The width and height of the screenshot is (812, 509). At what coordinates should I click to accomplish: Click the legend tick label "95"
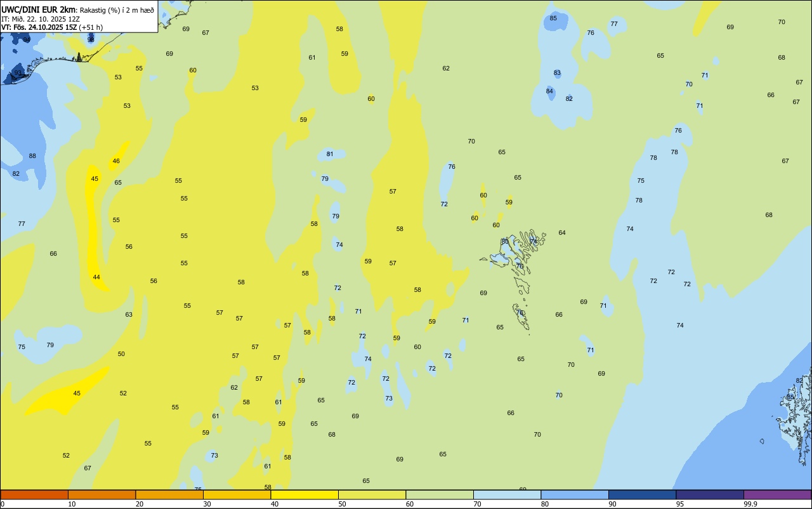(680, 504)
